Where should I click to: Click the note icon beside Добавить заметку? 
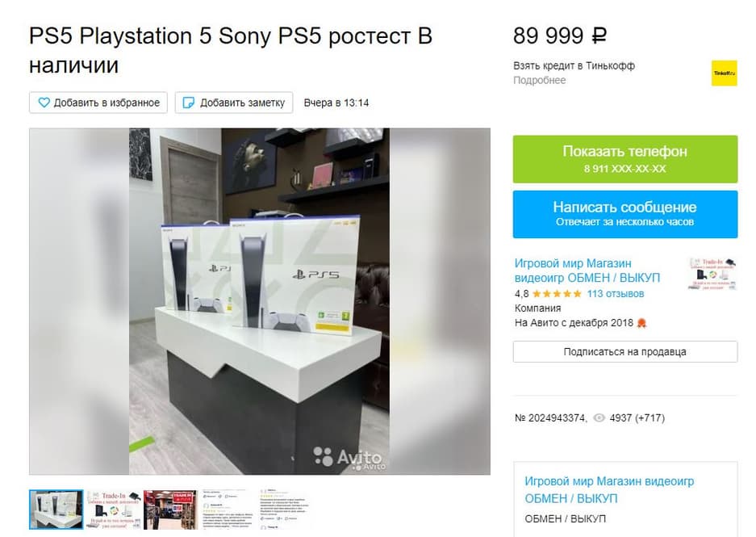[x=189, y=103]
